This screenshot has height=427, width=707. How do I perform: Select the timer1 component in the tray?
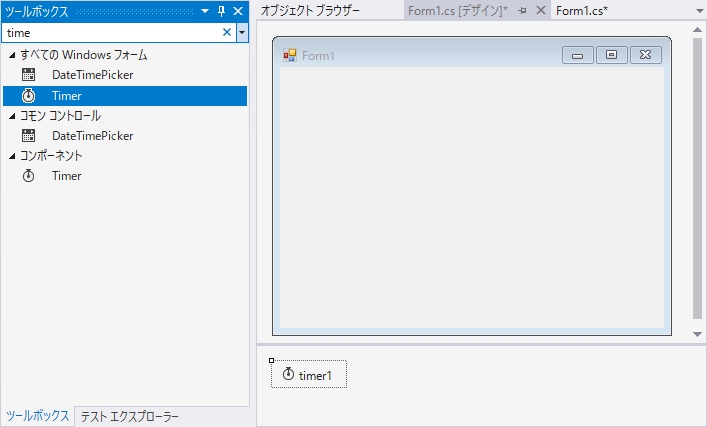(309, 374)
